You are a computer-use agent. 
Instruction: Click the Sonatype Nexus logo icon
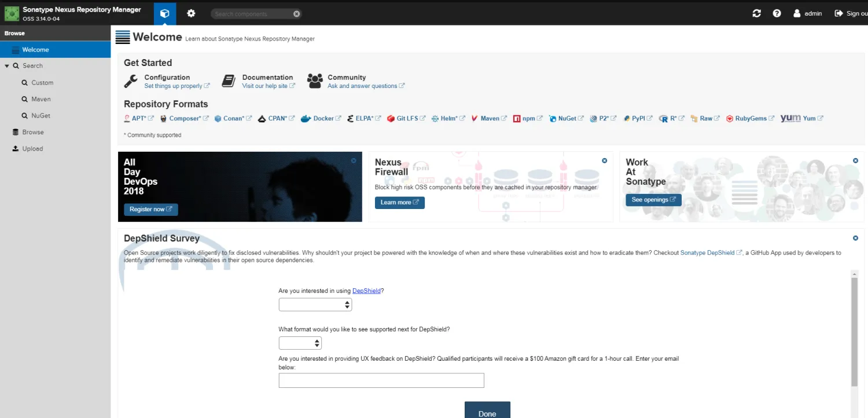12,13
